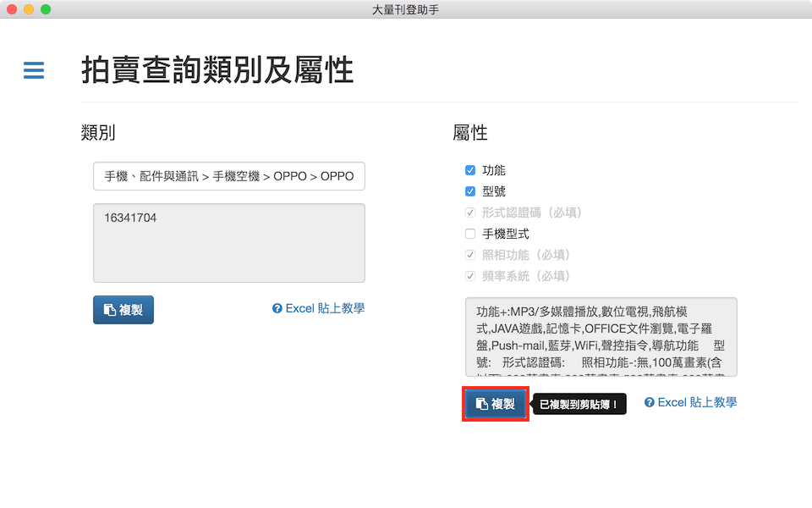
Task: Click the attribute text area starting with 功能+:MP3
Action: (601, 336)
